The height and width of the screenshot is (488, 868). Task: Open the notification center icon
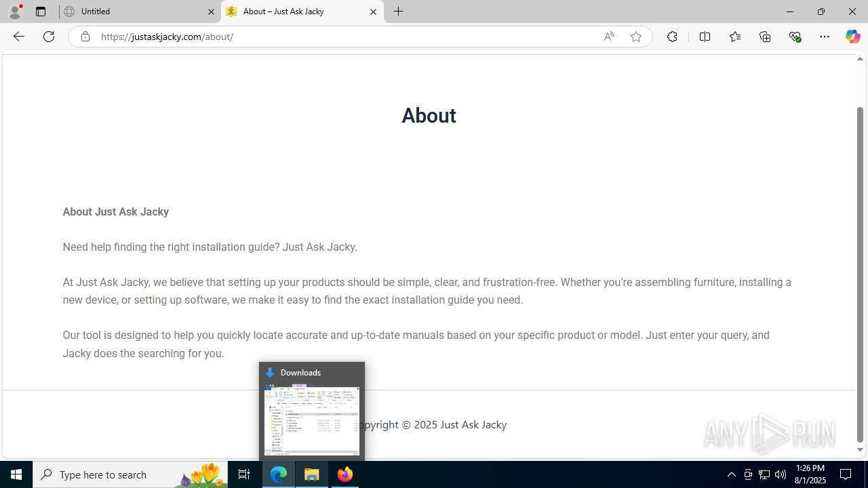click(x=846, y=474)
